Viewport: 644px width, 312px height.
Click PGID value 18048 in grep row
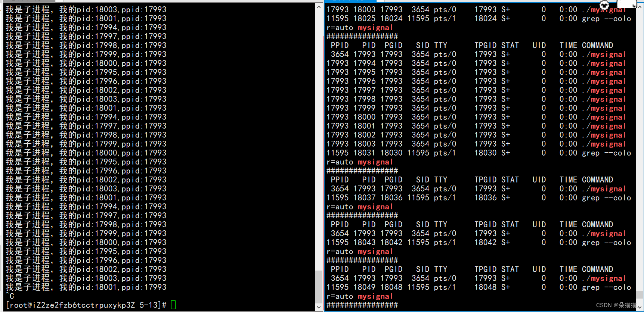point(391,287)
